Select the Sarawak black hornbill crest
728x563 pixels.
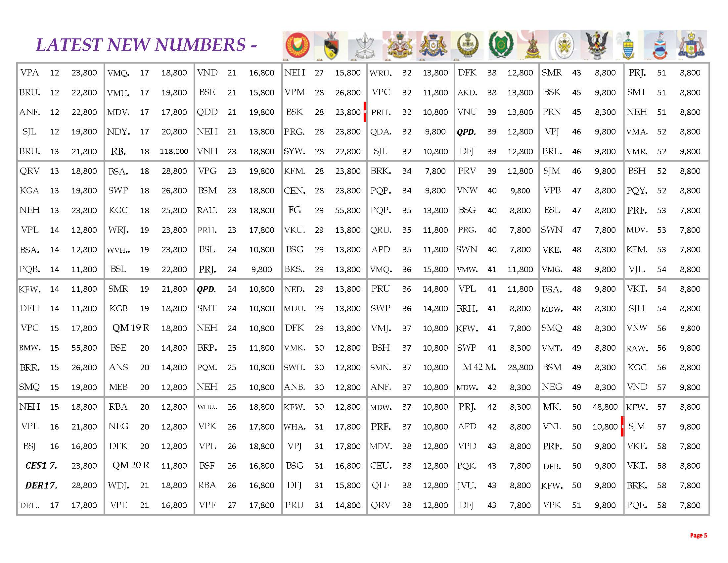[x=597, y=46]
